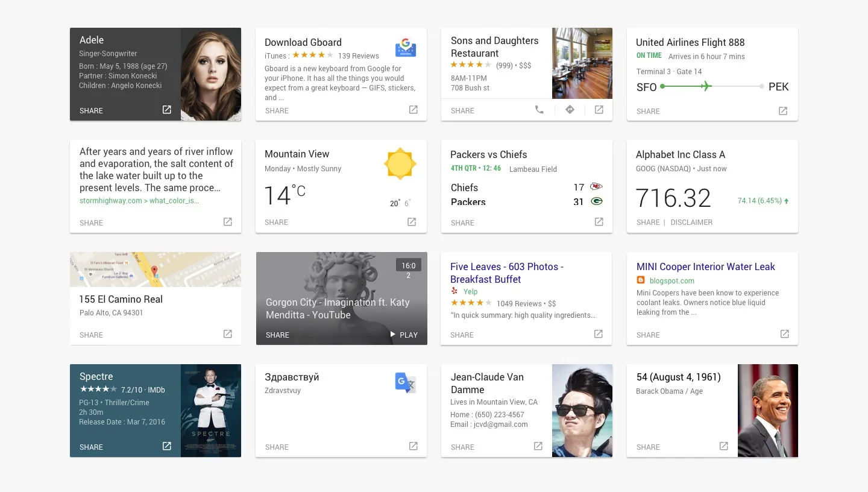Click the stock price 716.32
The height and width of the screenshot is (492, 868).
[x=673, y=198]
